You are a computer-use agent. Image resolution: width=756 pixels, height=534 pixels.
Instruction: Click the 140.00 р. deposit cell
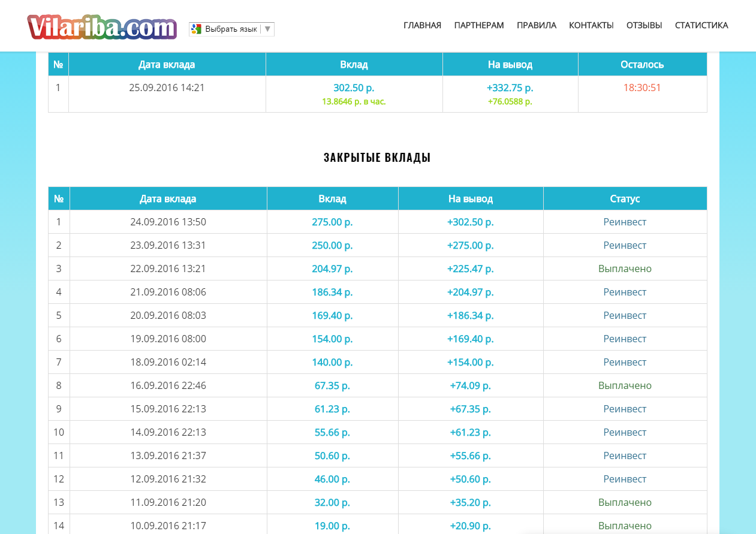click(332, 362)
